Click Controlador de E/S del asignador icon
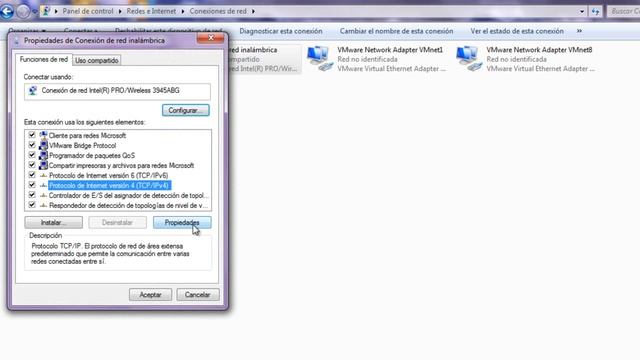 (43, 195)
